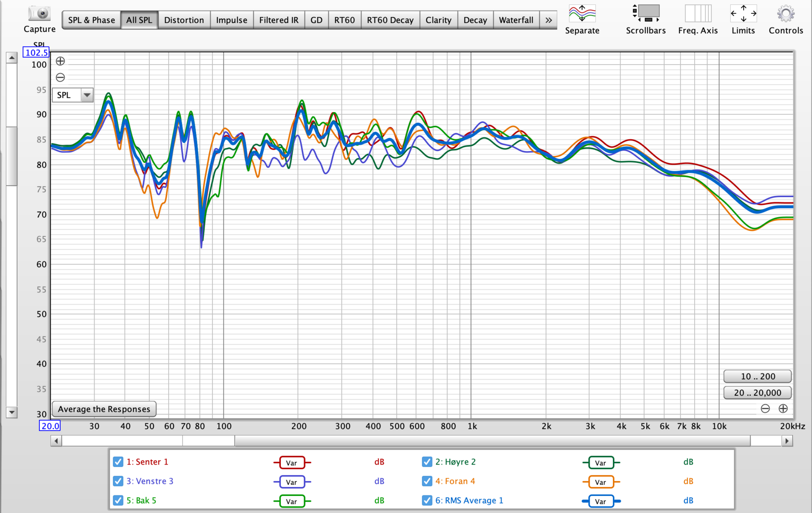
Task: Click the horizontal scrollbar right arrow
Action: (x=787, y=441)
